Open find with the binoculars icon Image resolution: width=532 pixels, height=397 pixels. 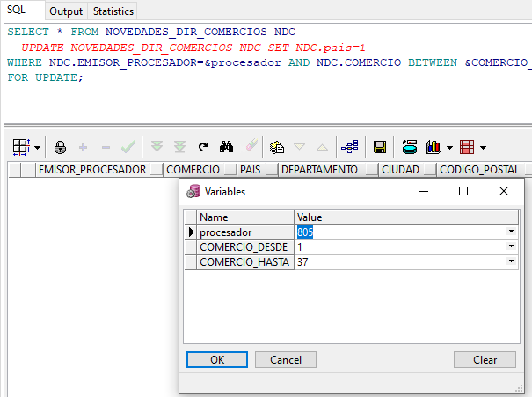(x=226, y=147)
